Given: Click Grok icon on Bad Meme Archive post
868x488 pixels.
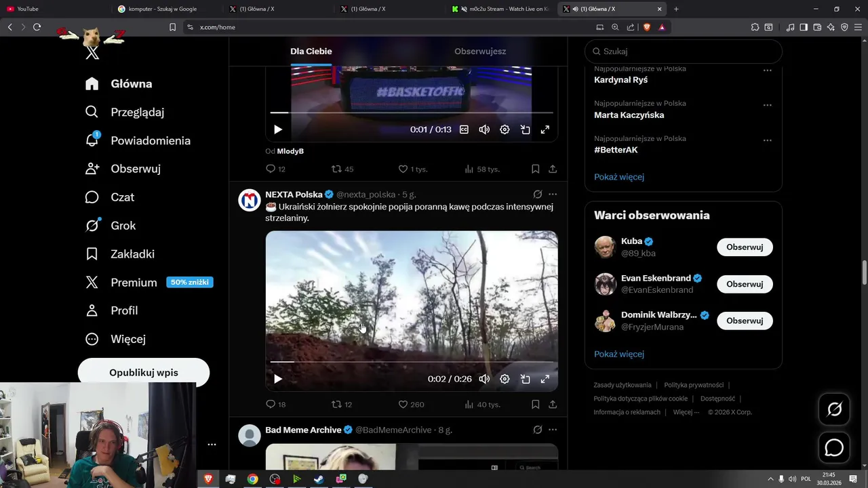Looking at the screenshot, I should point(538,430).
